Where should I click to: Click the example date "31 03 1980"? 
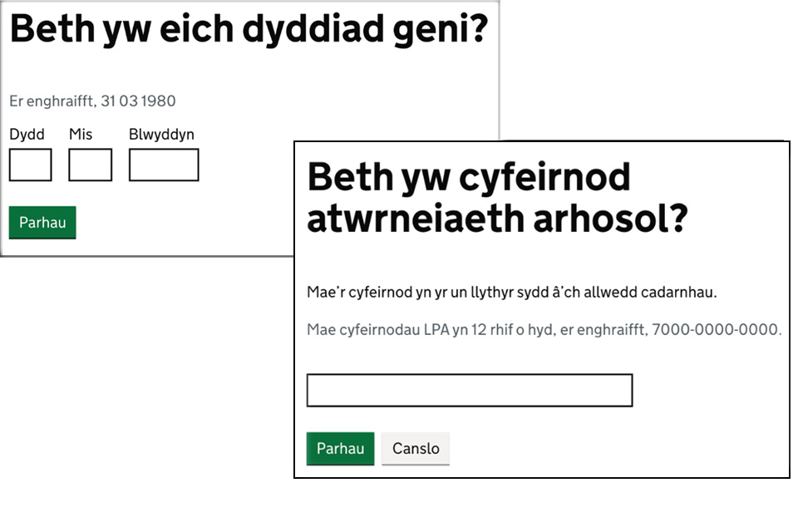[x=138, y=101]
